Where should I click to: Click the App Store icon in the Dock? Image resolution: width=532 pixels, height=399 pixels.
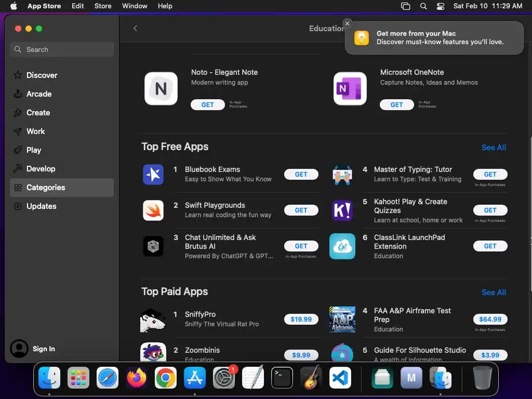195,378
